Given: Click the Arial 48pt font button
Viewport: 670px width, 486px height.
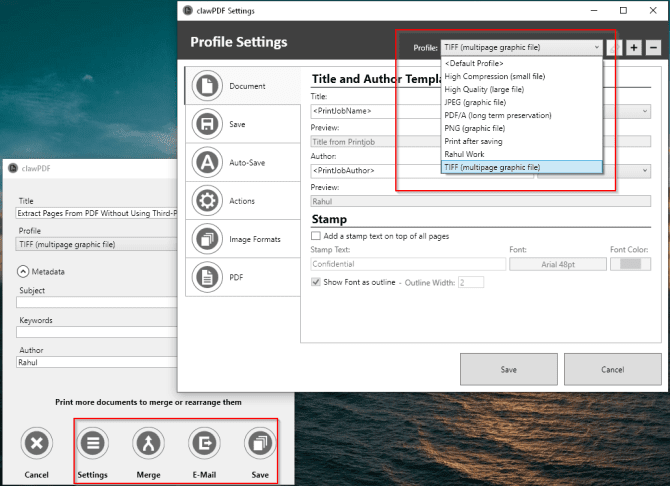Looking at the screenshot, I should point(557,264).
